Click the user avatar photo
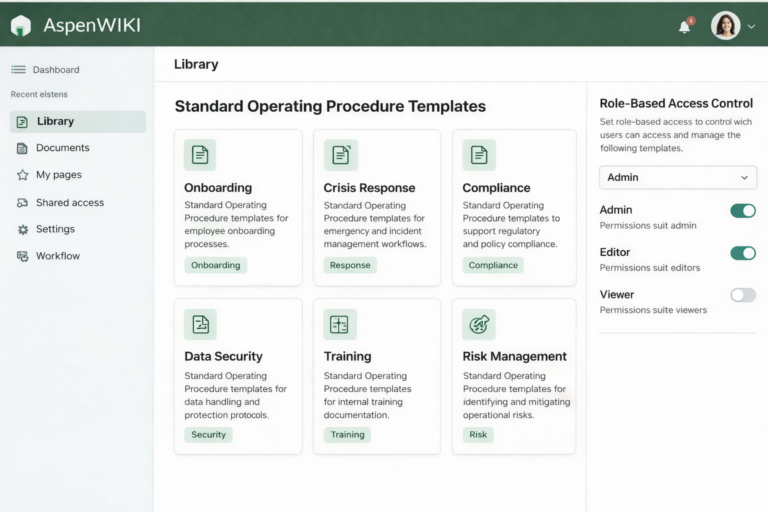768x512 pixels. tap(726, 26)
